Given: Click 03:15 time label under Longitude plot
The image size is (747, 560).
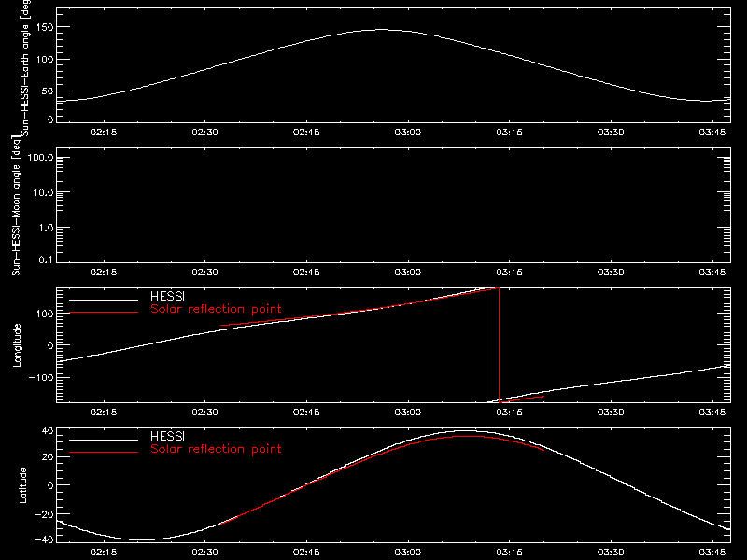Looking at the screenshot, I should point(509,412).
